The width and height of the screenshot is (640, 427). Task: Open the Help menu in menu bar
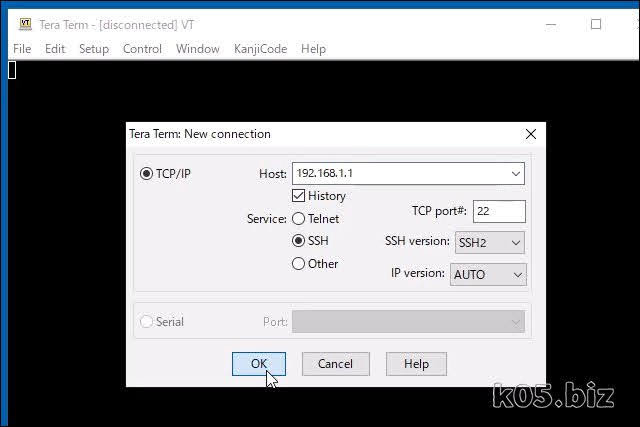(313, 49)
